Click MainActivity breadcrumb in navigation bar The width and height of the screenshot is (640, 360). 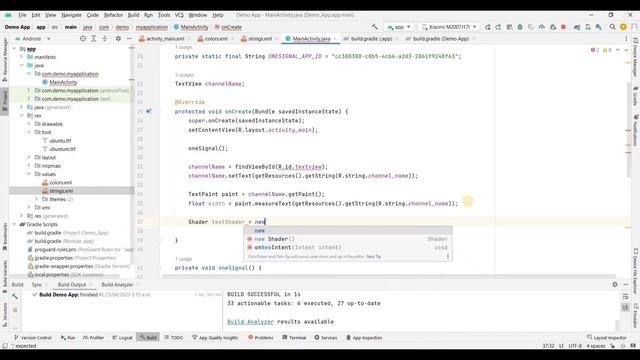coord(191,27)
